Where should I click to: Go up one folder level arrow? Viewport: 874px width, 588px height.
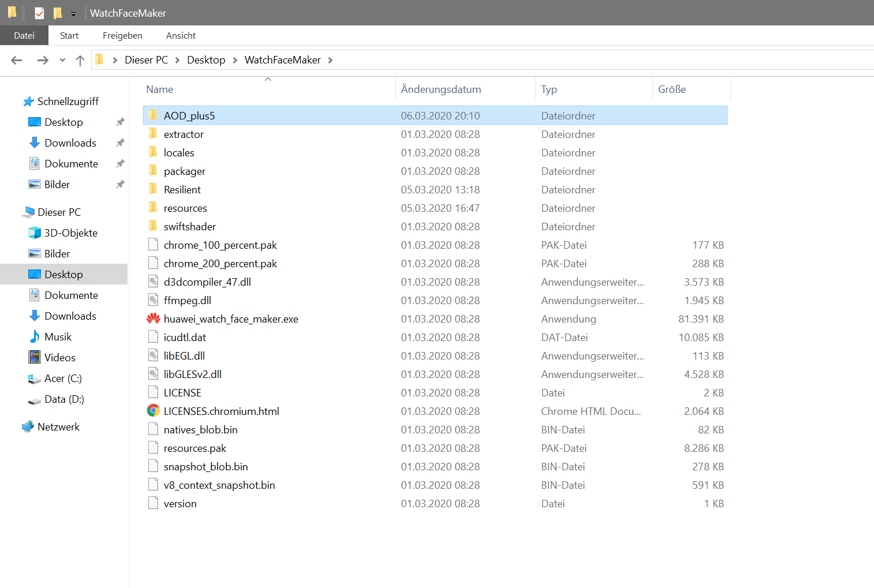(80, 60)
